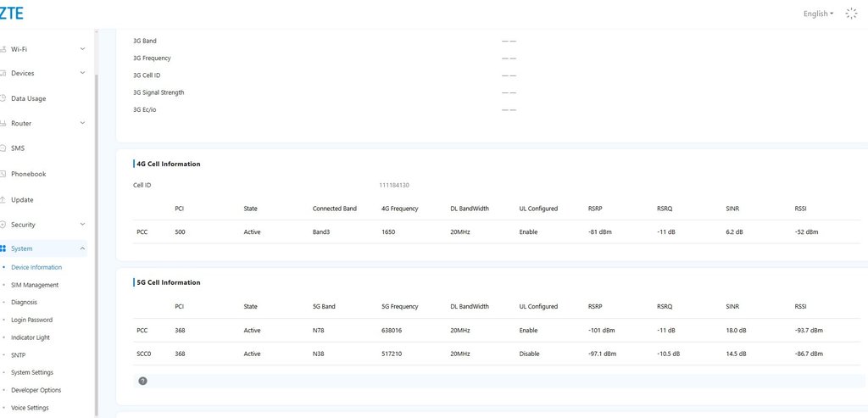Screen dimensions: 868x418
Task: Click the 5G RSSI value -93.7 dBm
Action: pyautogui.click(x=809, y=331)
